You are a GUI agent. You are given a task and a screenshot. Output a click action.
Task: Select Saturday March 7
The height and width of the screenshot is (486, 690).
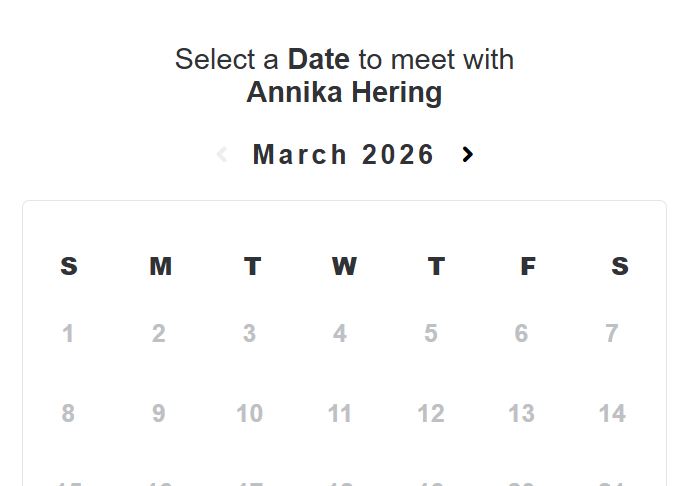(x=612, y=334)
